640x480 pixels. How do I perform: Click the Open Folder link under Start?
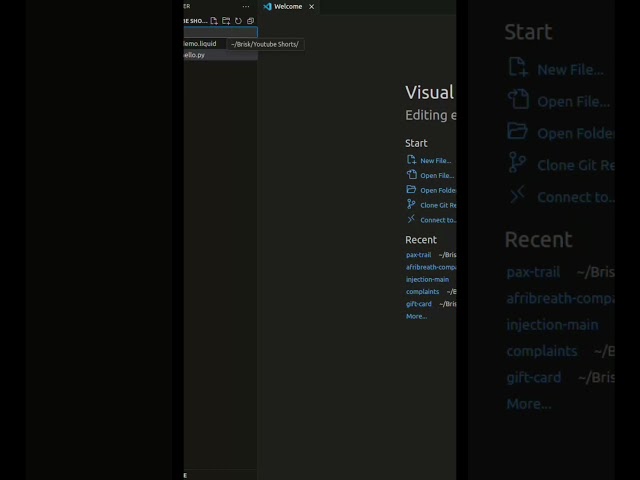(438, 191)
